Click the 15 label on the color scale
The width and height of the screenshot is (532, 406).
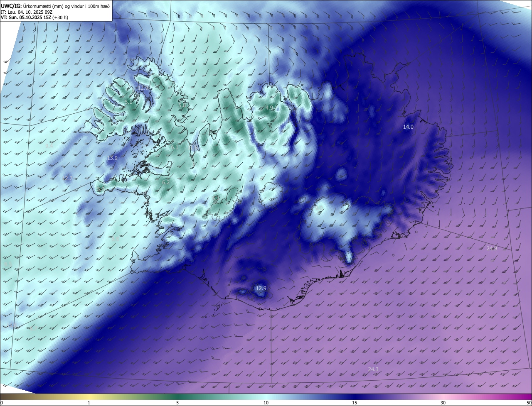point(355,403)
